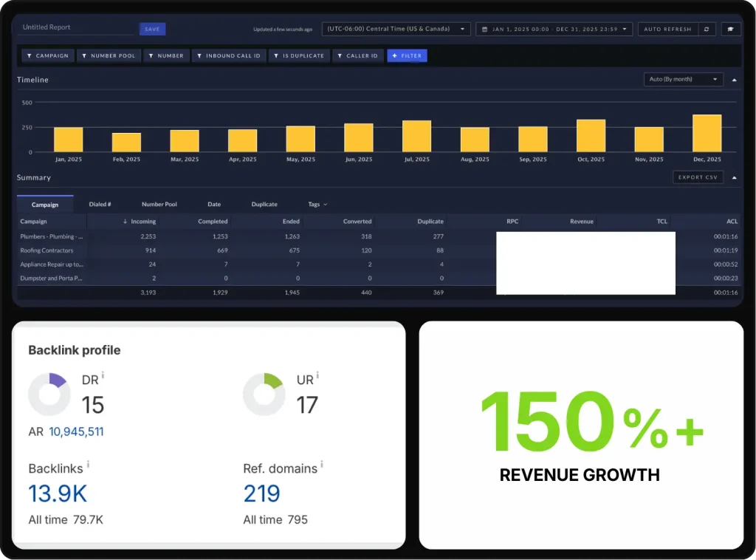
Task: Click the graduation cap tutorial icon
Action: (730, 29)
